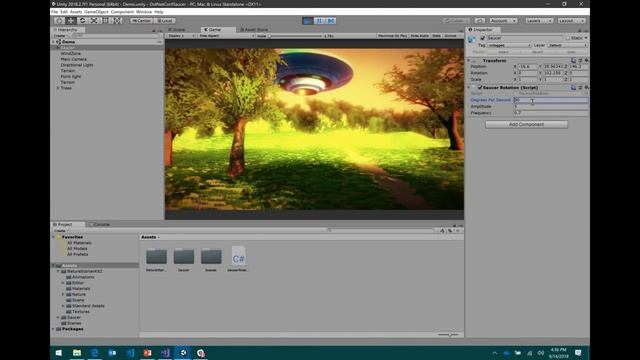Select the Move tool in toolbar
640x360 pixels.
click(71, 20)
